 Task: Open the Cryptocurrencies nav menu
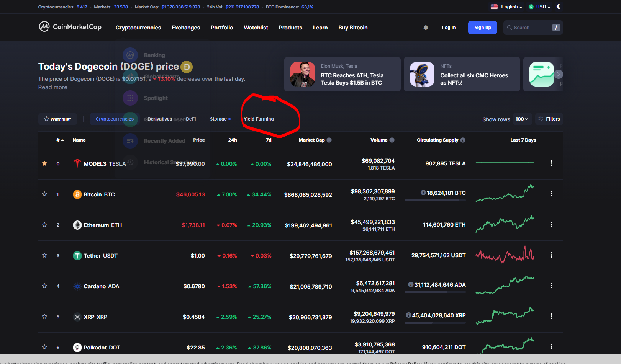click(x=138, y=28)
